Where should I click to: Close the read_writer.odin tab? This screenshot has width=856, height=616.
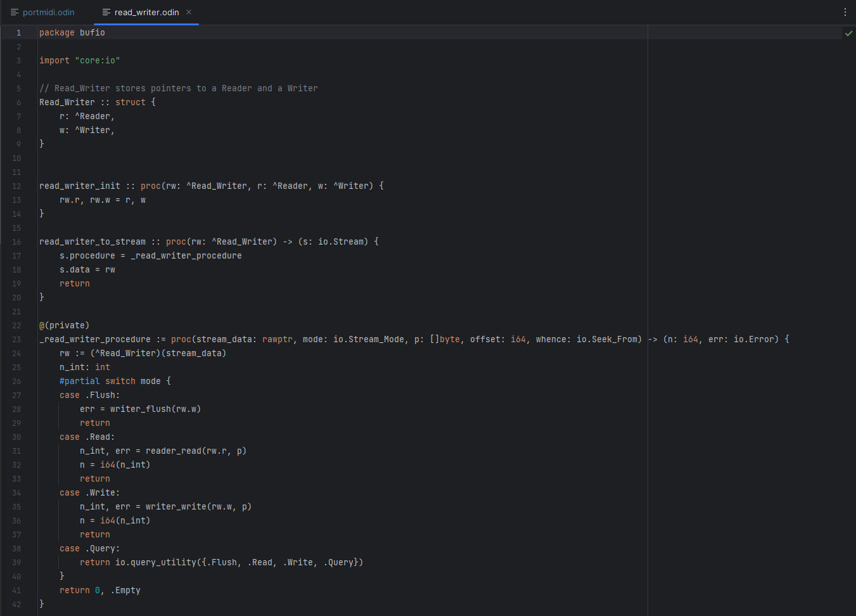(189, 12)
